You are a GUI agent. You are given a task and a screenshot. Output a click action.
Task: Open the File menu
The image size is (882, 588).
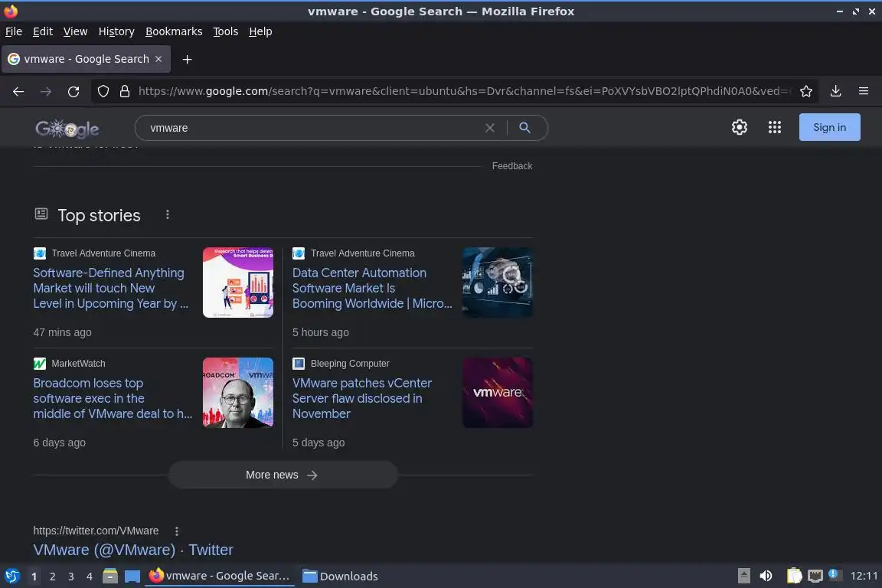click(x=14, y=31)
